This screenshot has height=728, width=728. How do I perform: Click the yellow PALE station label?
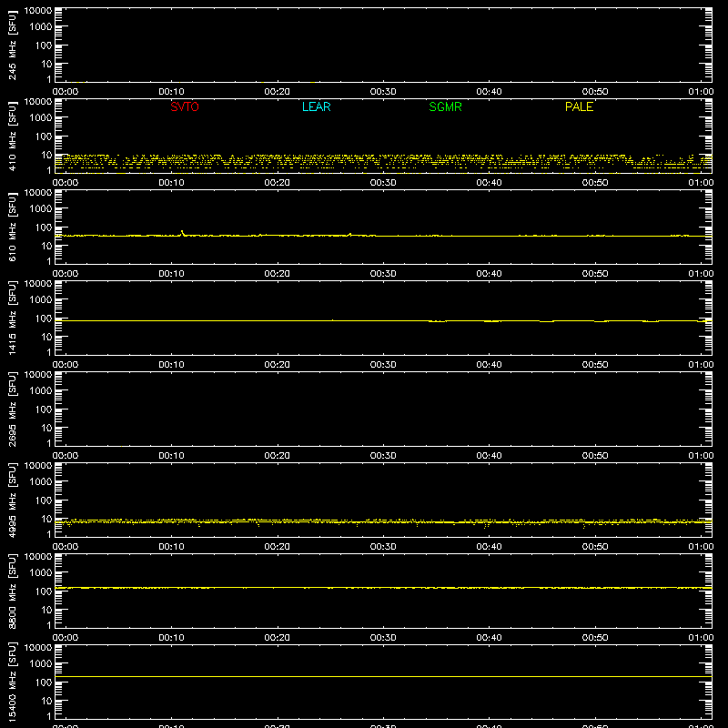[x=579, y=106]
